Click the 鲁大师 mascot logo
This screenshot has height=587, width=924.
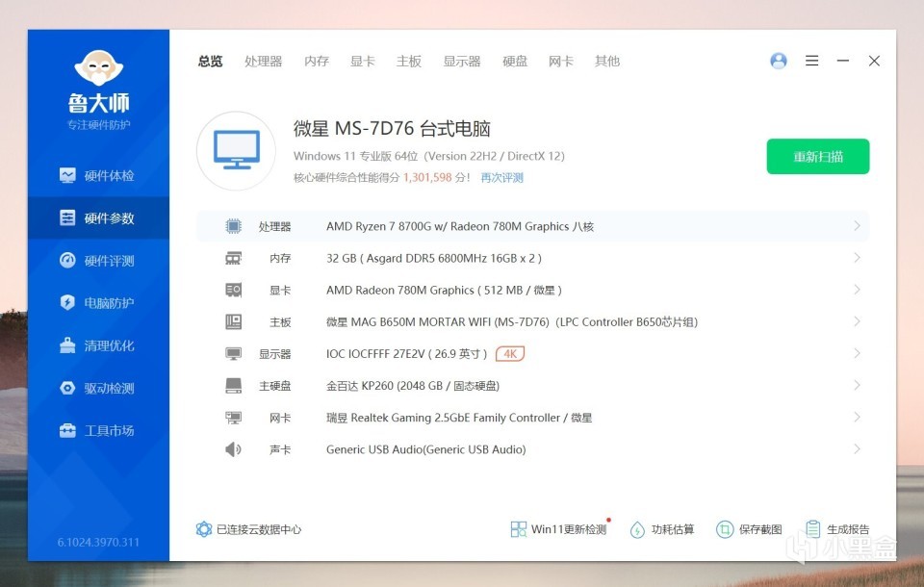click(98, 67)
